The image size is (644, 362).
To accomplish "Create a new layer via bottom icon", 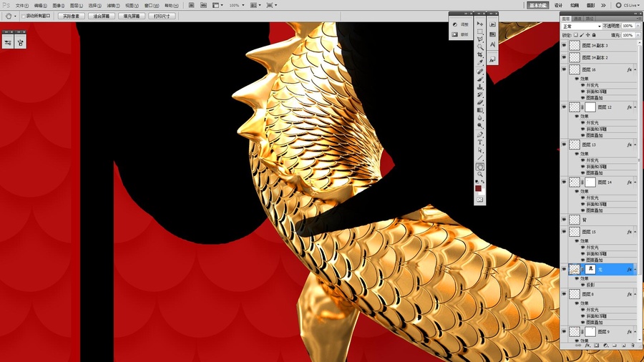I will tap(623, 346).
